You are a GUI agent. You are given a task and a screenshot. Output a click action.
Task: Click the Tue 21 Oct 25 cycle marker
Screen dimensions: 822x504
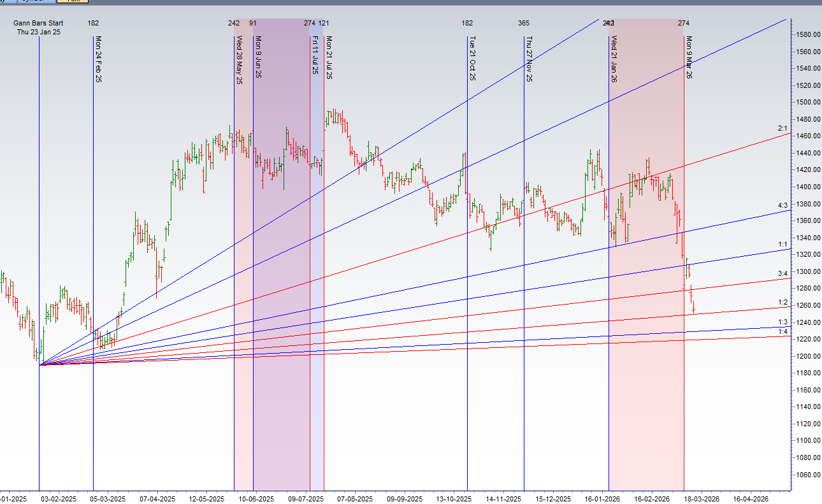click(x=472, y=59)
